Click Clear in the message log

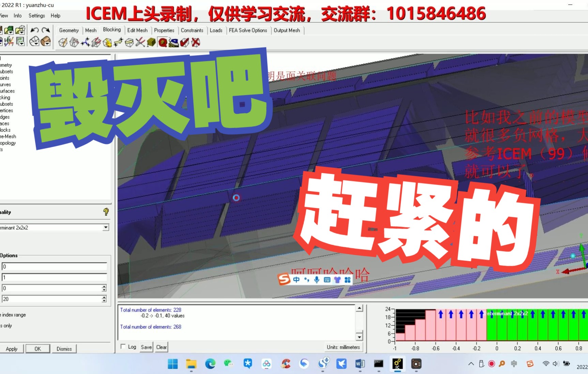coord(162,347)
